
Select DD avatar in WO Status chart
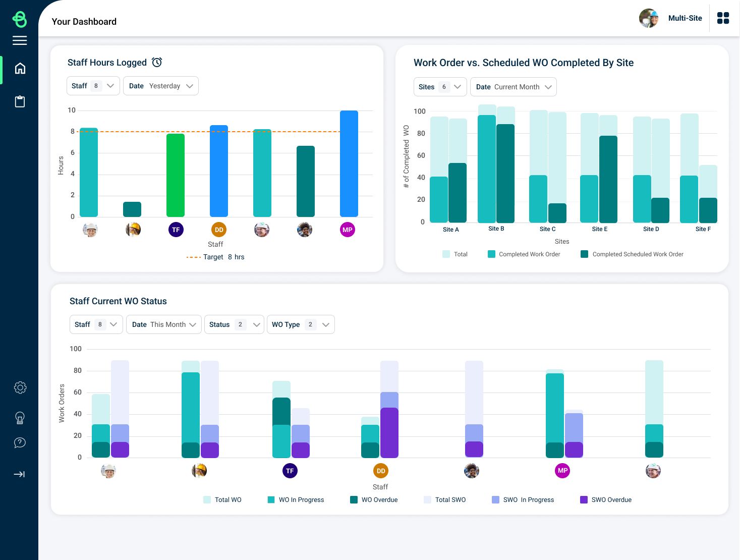coord(381,471)
